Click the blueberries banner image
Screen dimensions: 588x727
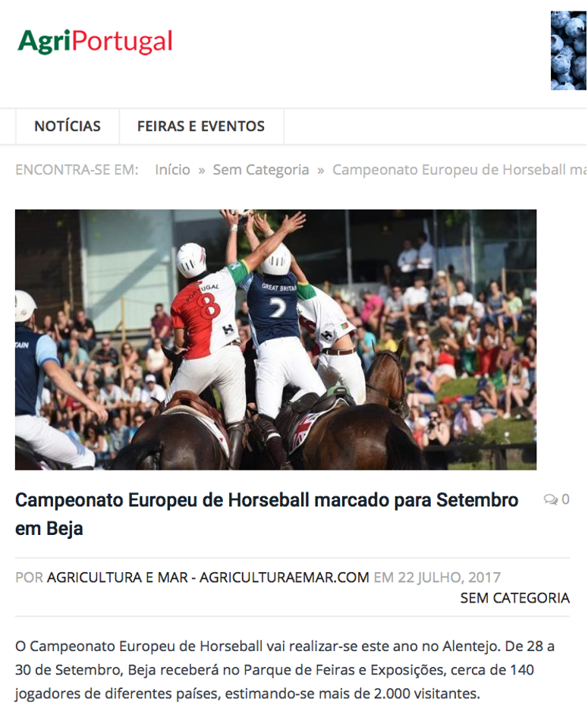[568, 51]
